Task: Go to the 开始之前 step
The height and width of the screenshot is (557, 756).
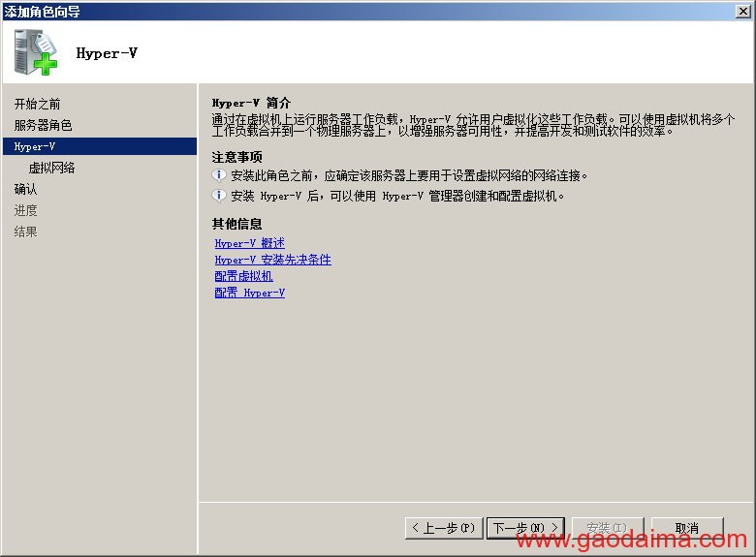Action: click(x=37, y=104)
